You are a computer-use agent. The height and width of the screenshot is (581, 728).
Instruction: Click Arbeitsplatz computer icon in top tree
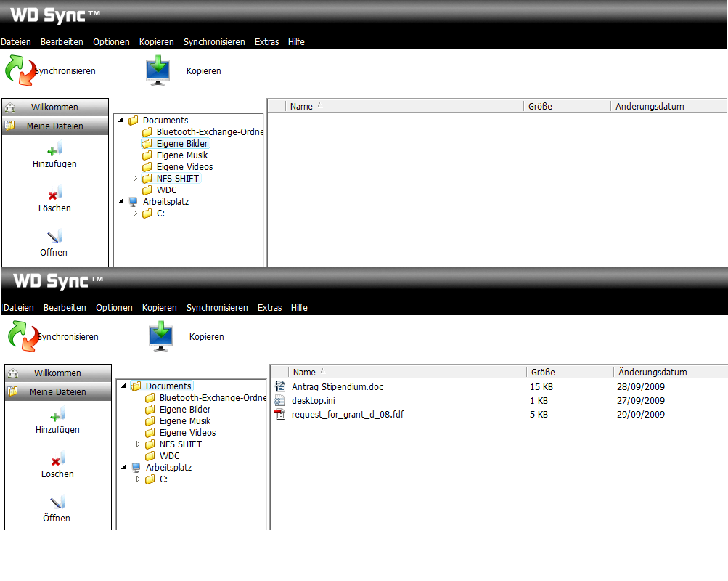coord(134,202)
